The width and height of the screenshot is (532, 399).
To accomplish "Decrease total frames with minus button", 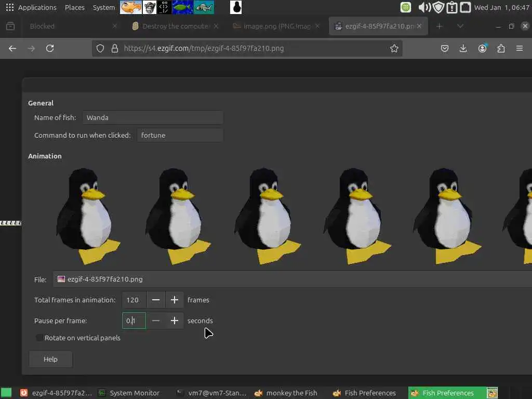I will coord(156,300).
